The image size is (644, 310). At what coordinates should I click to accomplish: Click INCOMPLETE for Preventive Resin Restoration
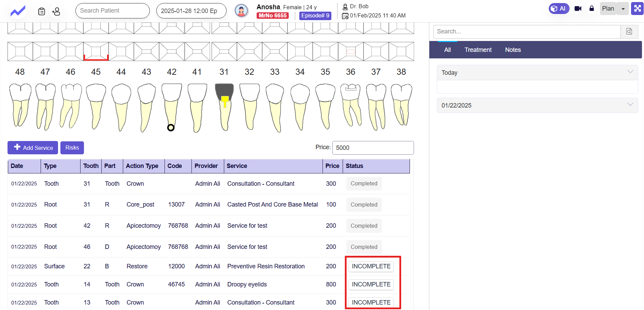click(x=371, y=266)
